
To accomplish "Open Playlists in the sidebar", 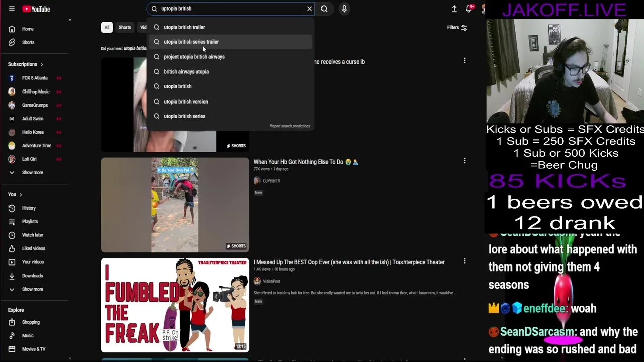I will pyautogui.click(x=35, y=222).
